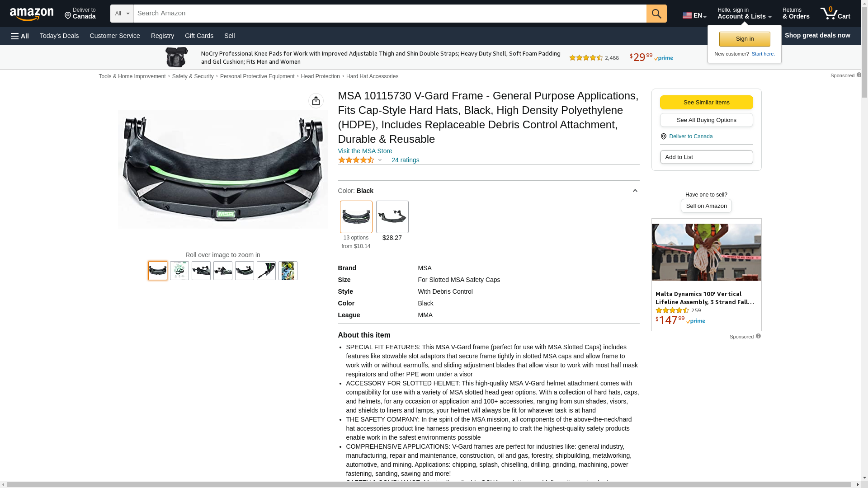Open the search category All dropdown

[122, 14]
